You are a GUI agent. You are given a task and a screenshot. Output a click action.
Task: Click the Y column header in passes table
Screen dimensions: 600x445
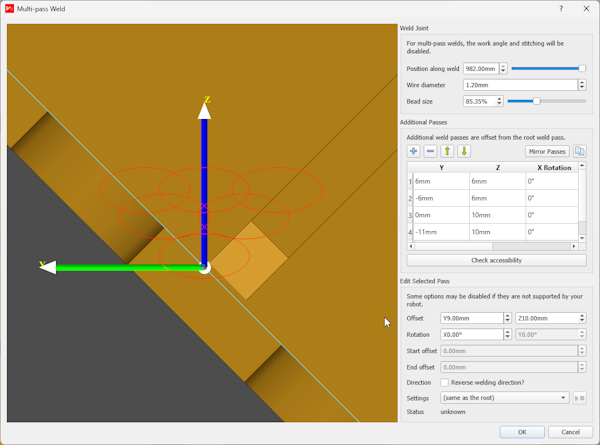tap(441, 168)
